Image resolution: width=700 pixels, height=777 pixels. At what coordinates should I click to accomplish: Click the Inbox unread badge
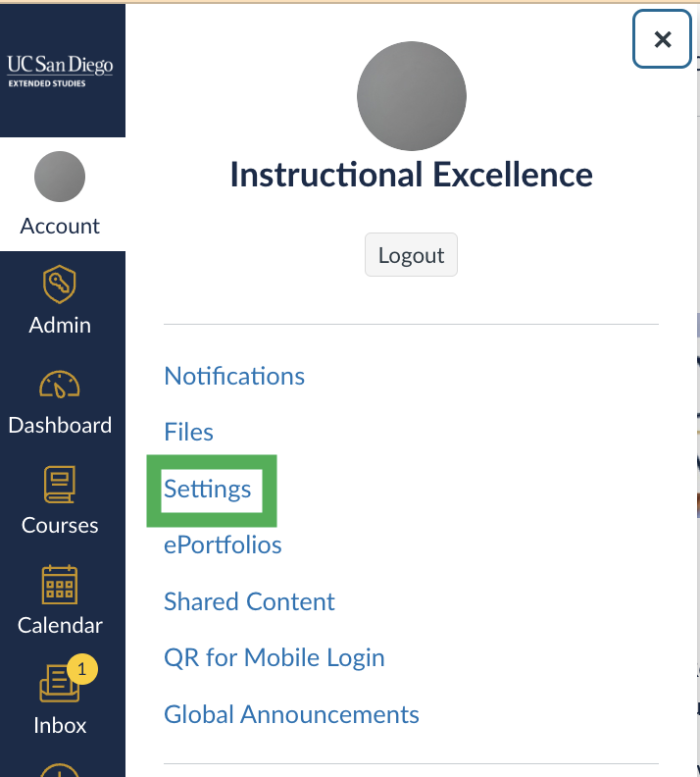point(82,669)
